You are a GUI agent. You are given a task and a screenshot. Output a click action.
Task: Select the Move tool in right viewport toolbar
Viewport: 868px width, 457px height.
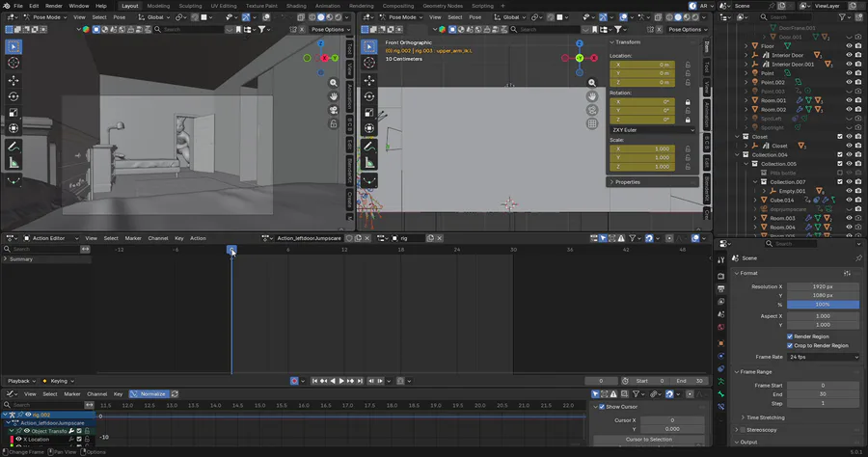tap(369, 80)
